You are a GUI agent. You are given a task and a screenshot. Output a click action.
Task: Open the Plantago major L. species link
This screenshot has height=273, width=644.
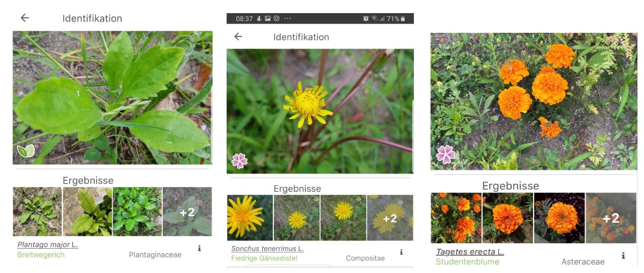coord(48,245)
